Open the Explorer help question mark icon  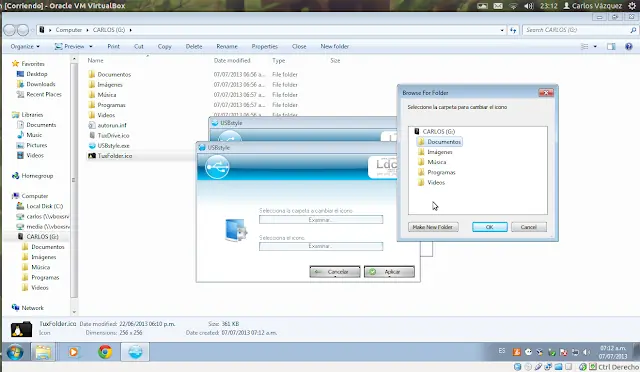pos(629,47)
